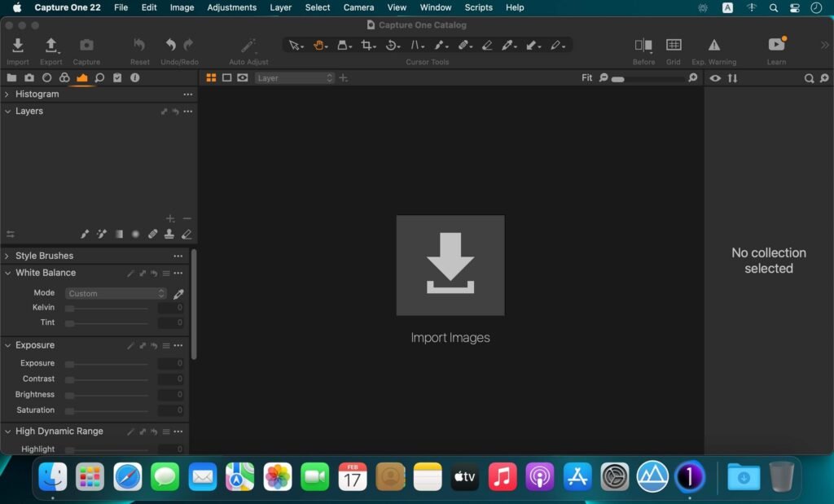Click Import Images in the viewer
This screenshot has width=834, height=504.
coord(450,265)
